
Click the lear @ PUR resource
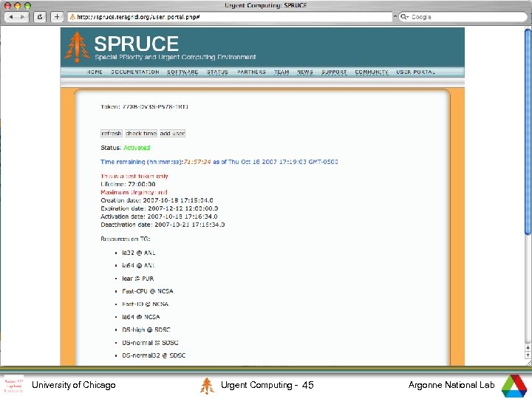pos(138,279)
